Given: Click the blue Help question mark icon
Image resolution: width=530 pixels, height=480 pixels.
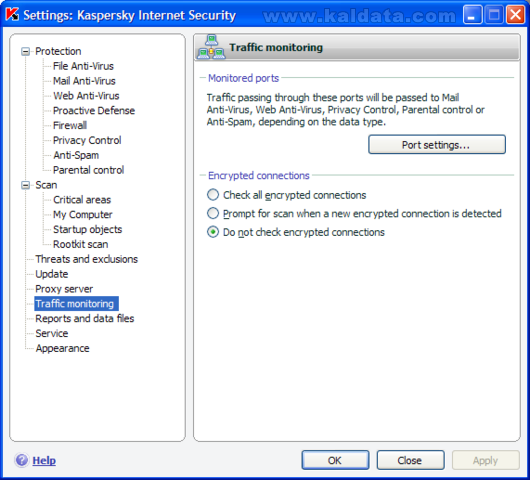Looking at the screenshot, I should 22,460.
